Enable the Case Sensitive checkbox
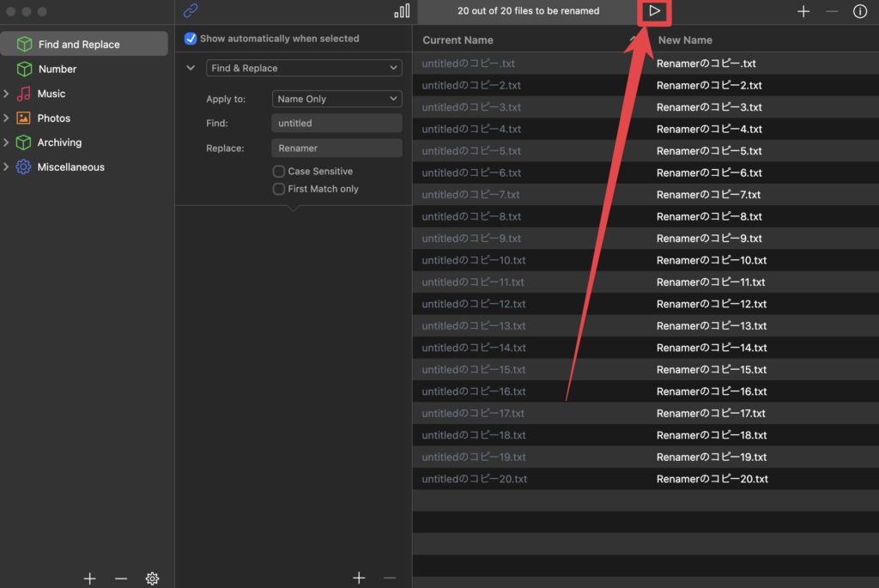 (278, 172)
